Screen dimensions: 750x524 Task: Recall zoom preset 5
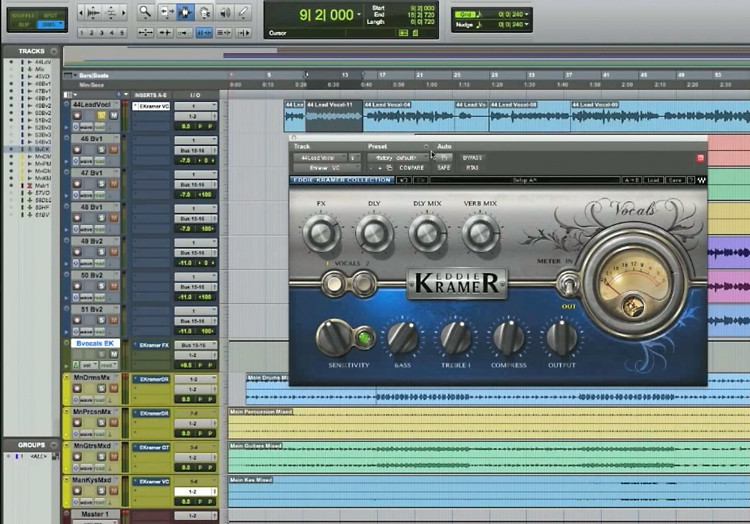[x=122, y=33]
